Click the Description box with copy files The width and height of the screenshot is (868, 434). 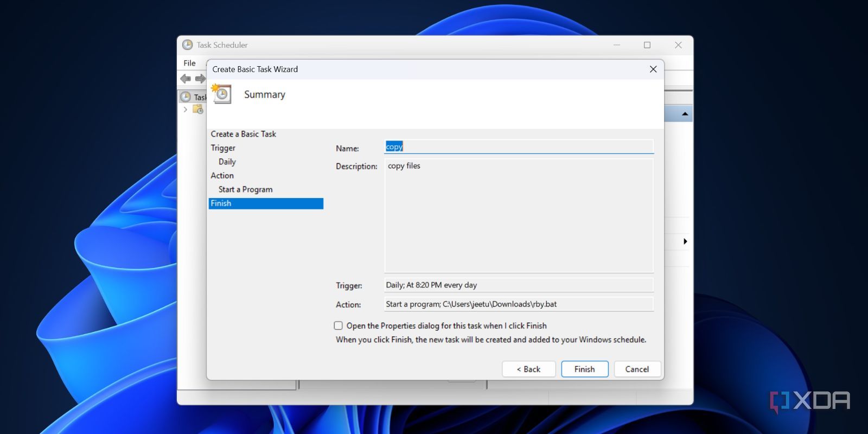click(x=519, y=215)
